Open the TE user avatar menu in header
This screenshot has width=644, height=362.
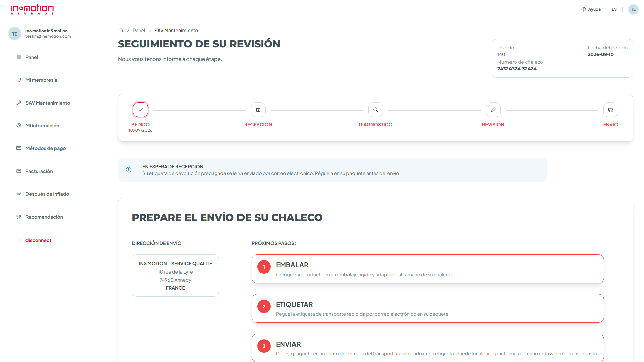click(x=633, y=9)
